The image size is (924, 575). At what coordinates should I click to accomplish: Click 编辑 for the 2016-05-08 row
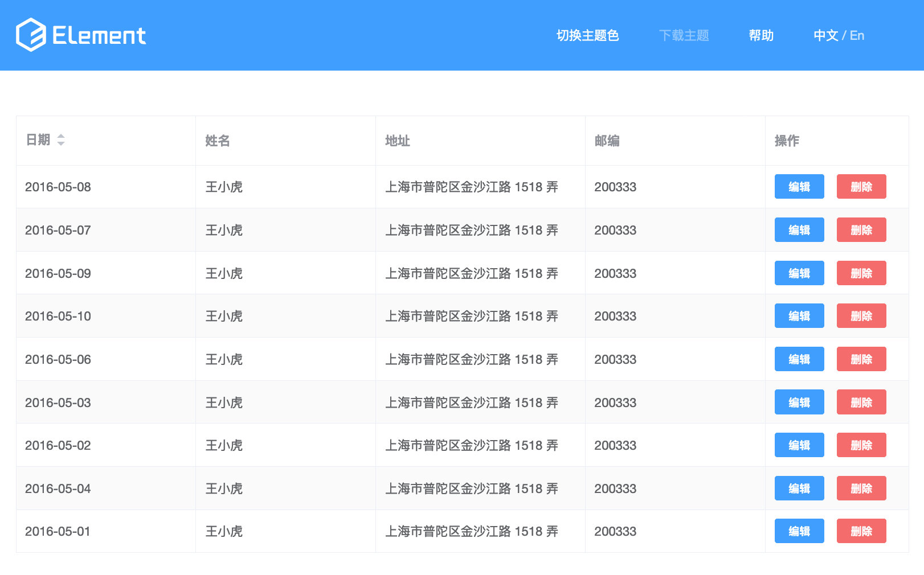[x=799, y=186]
